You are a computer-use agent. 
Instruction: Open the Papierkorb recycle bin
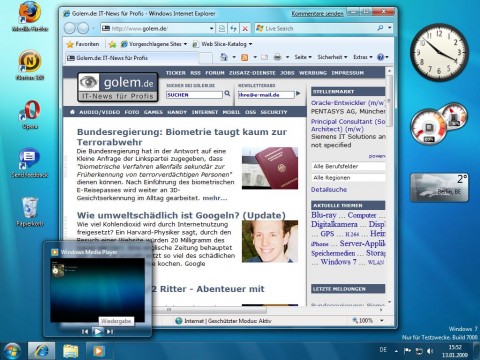pyautogui.click(x=29, y=208)
